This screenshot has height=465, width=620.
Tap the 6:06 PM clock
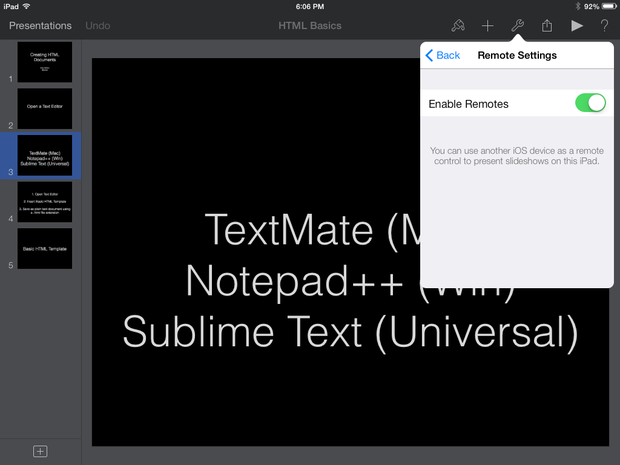(310, 6)
